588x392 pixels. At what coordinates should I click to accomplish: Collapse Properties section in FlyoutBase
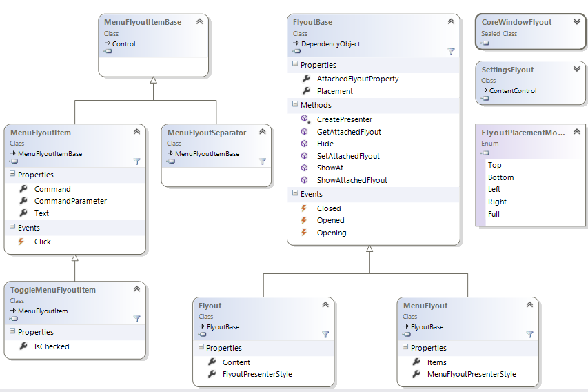pyautogui.click(x=295, y=64)
